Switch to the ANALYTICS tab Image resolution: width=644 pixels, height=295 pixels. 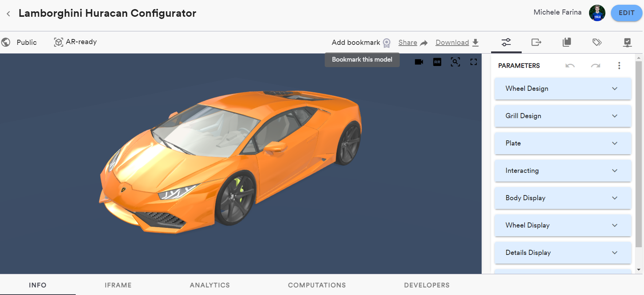pos(210,285)
